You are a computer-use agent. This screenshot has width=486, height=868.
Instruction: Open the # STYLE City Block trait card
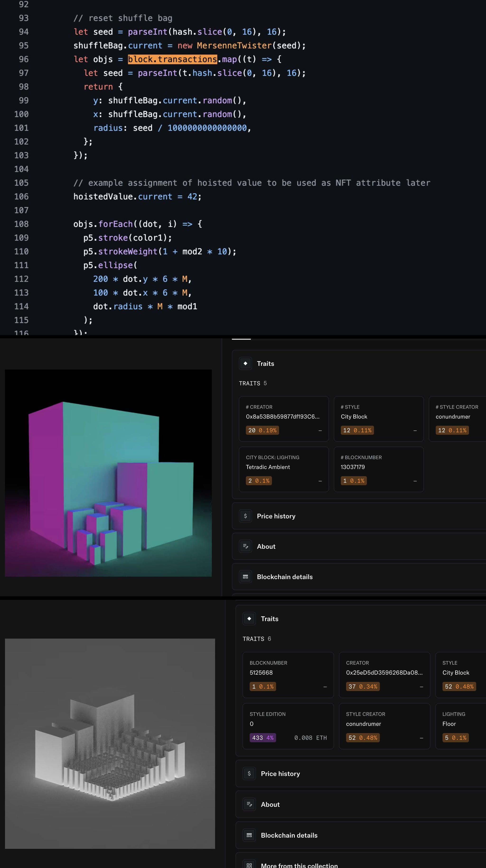[379, 419]
